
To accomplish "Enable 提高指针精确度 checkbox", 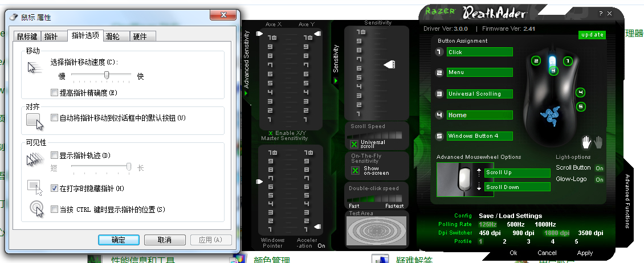I will point(54,93).
